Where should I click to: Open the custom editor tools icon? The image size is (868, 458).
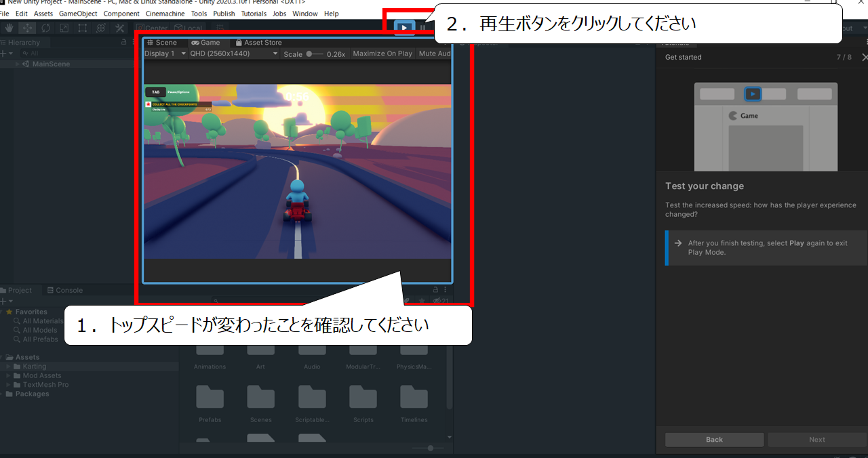coord(119,28)
